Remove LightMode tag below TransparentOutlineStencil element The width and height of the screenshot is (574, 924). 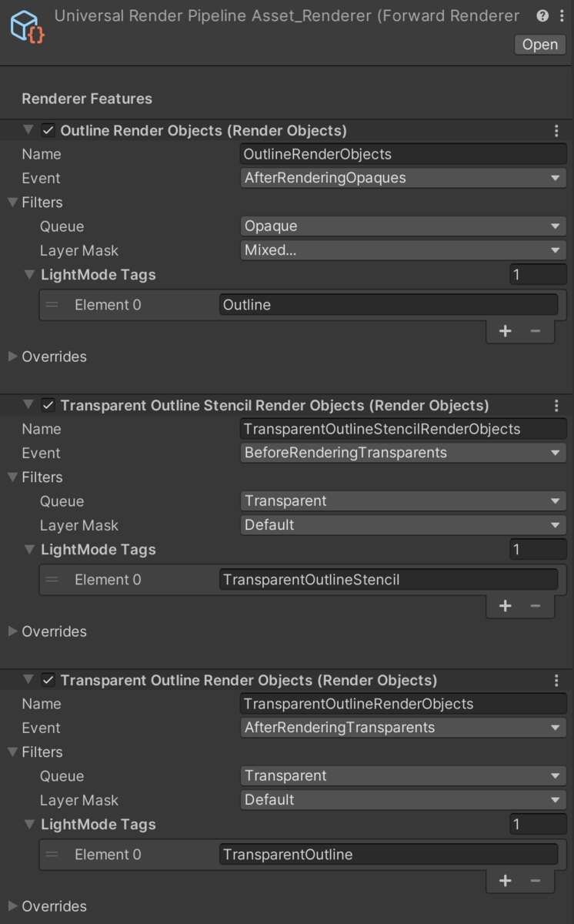(536, 606)
